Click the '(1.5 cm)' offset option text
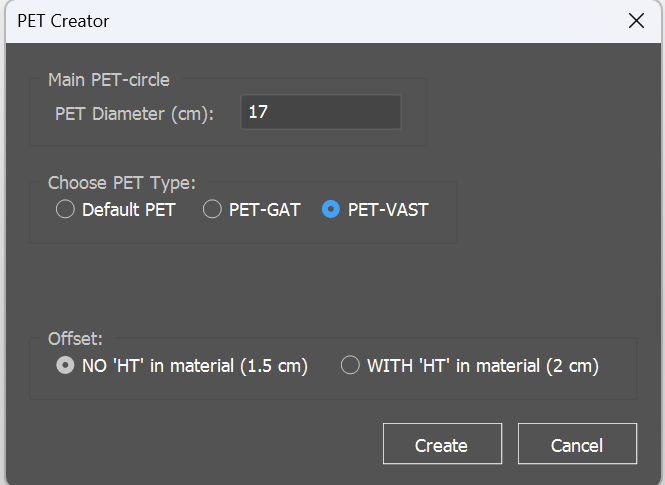Image resolution: width=665 pixels, height=485 pixels. pos(273,366)
